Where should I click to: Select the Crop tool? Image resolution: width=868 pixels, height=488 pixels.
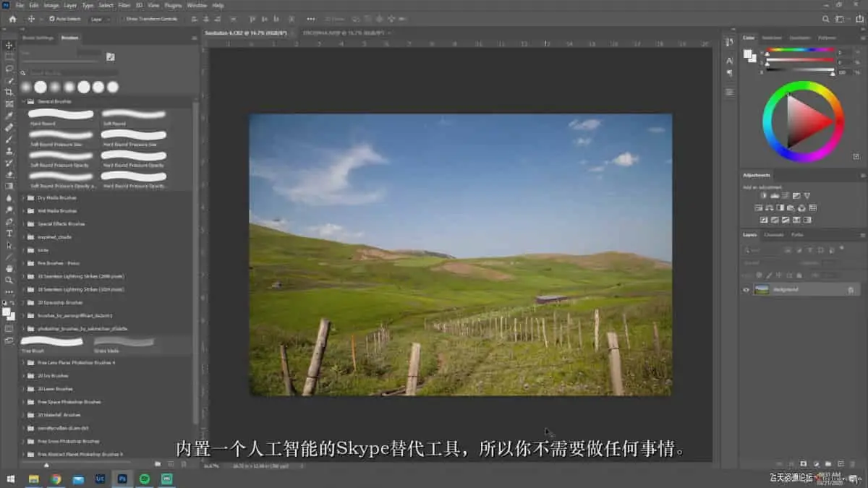tap(9, 92)
